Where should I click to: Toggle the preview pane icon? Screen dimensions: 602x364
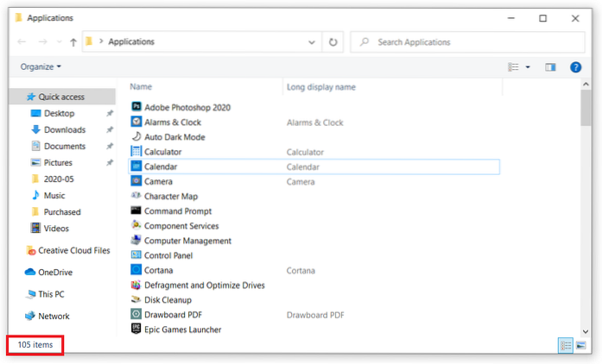click(x=550, y=67)
